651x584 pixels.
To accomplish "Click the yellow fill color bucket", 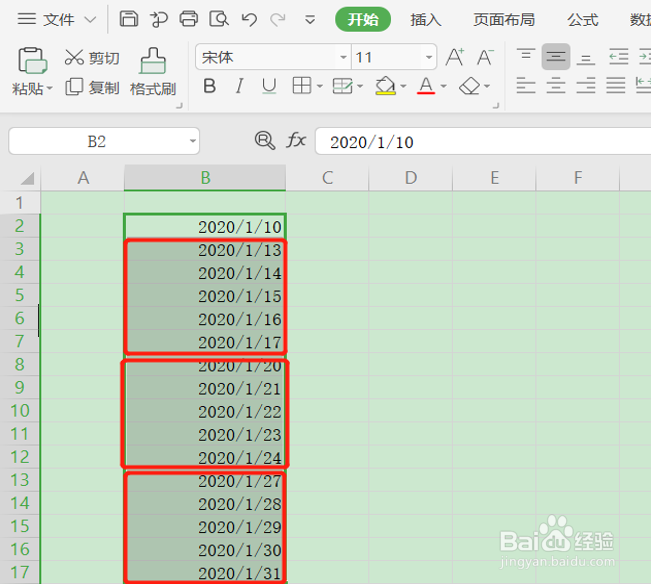I will point(385,86).
